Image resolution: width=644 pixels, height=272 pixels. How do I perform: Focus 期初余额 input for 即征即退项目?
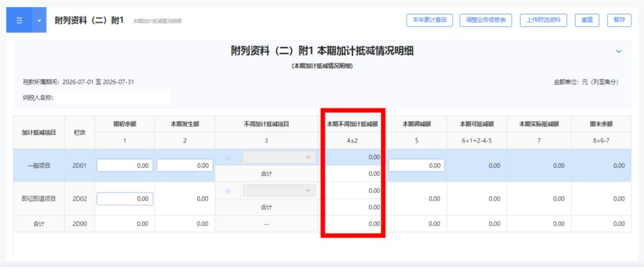tap(125, 199)
